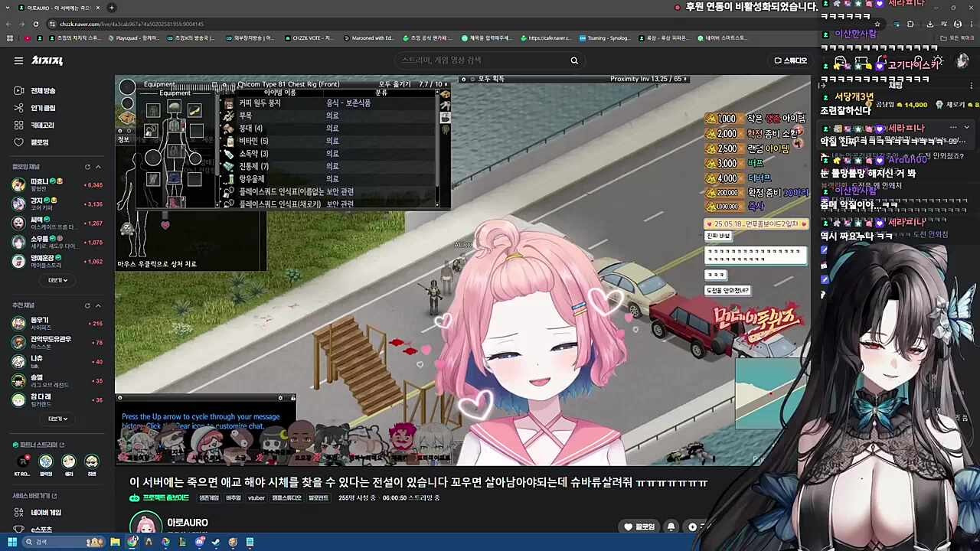Refresh the 팔로잉 채널 list
The height and width of the screenshot is (551, 980).
click(x=87, y=167)
